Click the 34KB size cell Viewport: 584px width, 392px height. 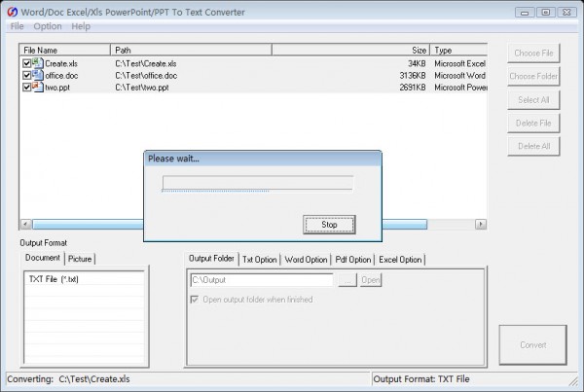click(x=417, y=63)
